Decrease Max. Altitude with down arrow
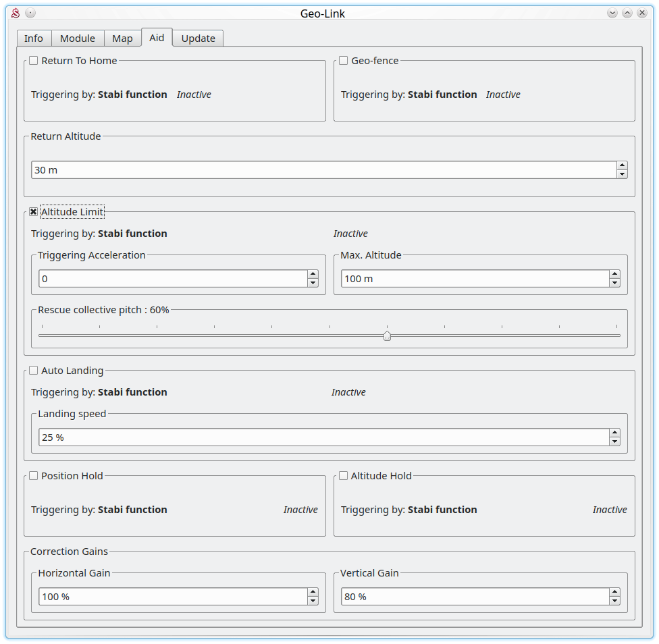 click(614, 283)
